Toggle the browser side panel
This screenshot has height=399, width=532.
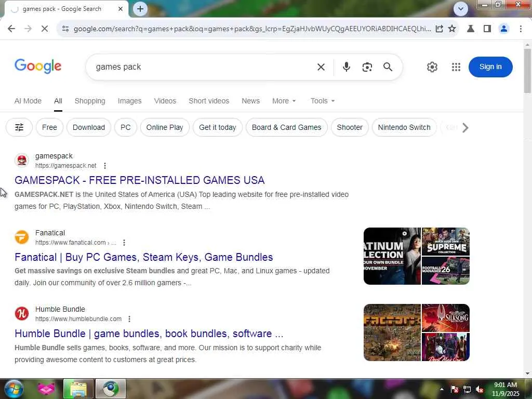pos(487,29)
